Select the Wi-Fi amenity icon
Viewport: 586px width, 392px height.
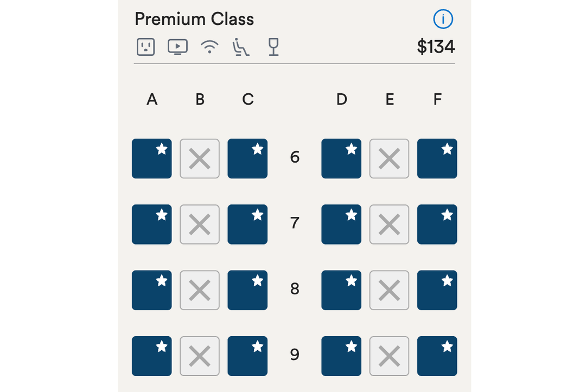point(209,47)
